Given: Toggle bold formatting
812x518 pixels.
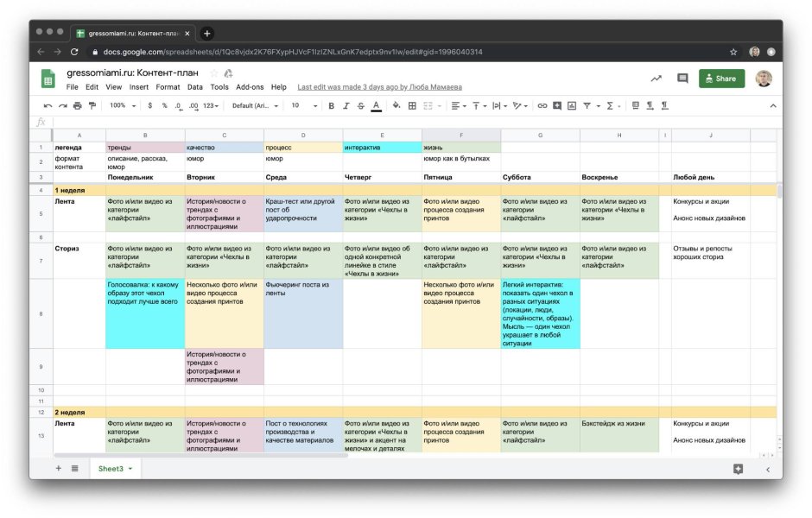Looking at the screenshot, I should point(333,104).
